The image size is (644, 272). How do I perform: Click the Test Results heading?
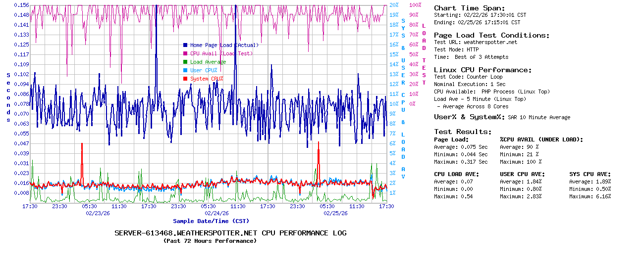(463, 132)
